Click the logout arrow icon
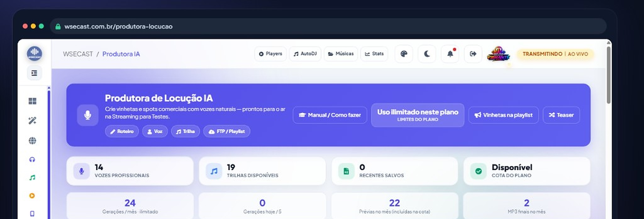 point(473,54)
